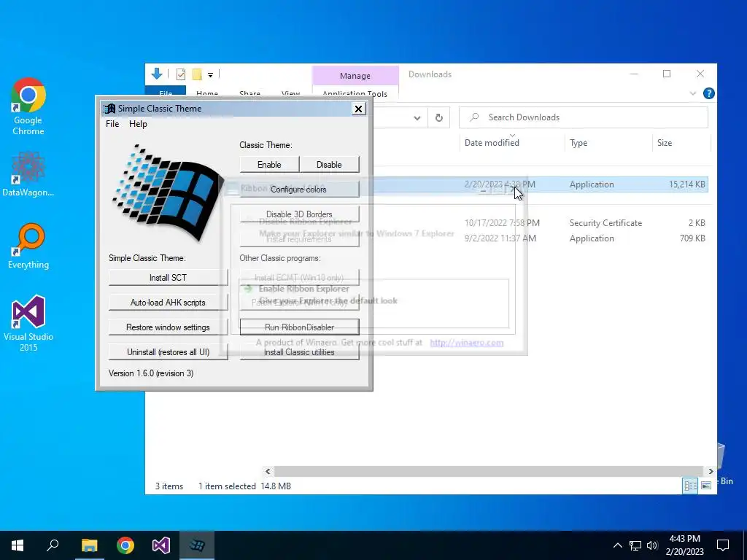Open Customize Quick Access Toolbar dropdown
747x560 pixels.
210,75
